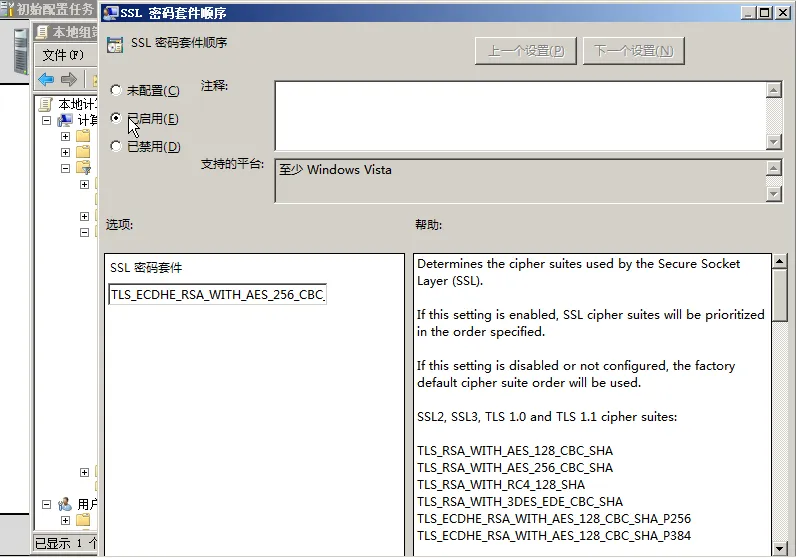Minimize the SSL 密码套件顺序 dialog
This screenshot has height=558, width=796.
point(748,13)
